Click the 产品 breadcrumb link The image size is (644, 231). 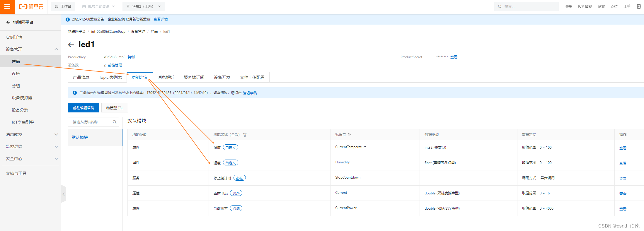click(154, 32)
